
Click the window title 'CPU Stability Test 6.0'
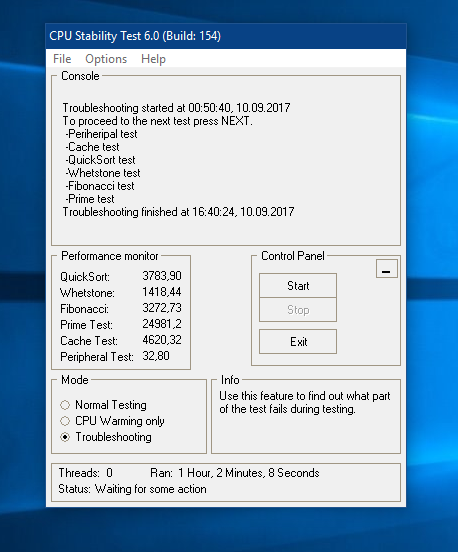(135, 36)
